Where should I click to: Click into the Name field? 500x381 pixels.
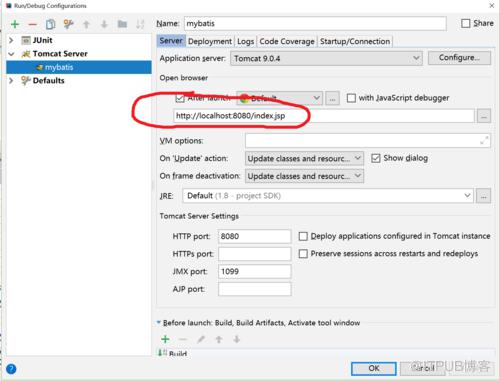pyautogui.click(x=315, y=23)
